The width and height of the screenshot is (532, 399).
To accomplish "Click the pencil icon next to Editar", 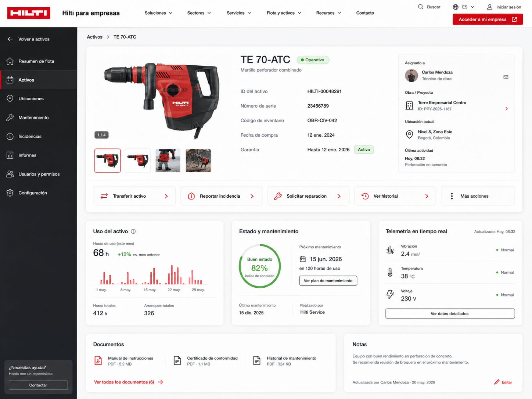I will pyautogui.click(x=497, y=382).
